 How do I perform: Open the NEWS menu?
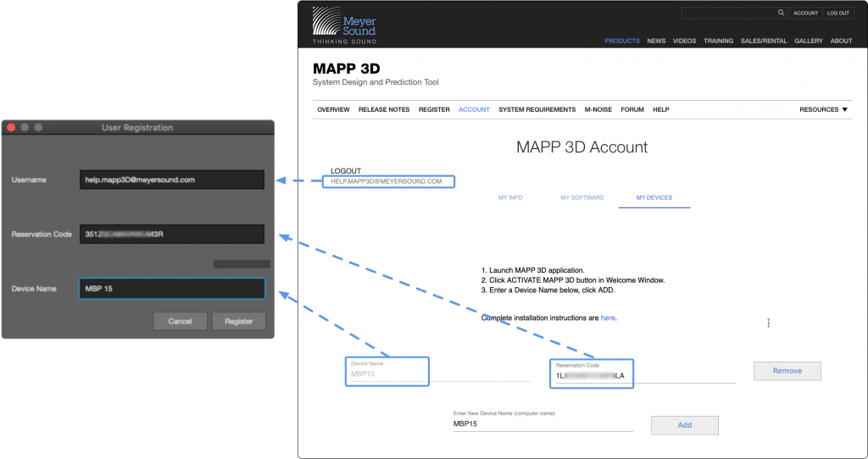pyautogui.click(x=657, y=41)
